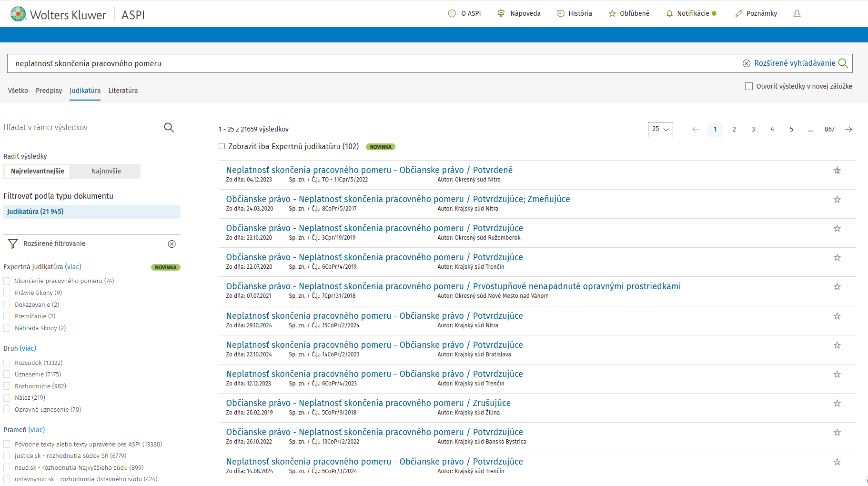Switch to the Literatúra tab
This screenshot has height=486, width=868.
[x=123, y=91]
